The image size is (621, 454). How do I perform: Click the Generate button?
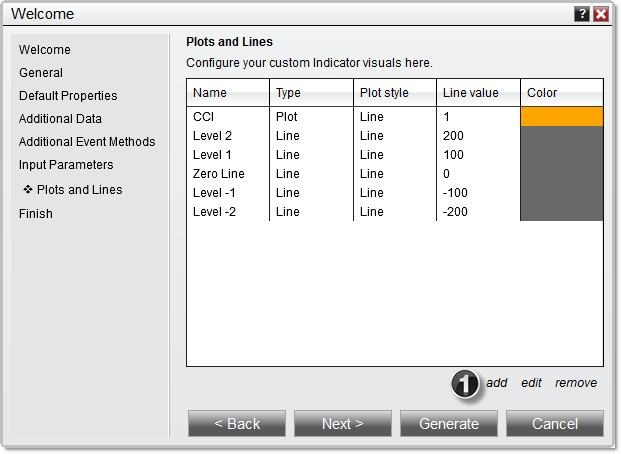449,424
